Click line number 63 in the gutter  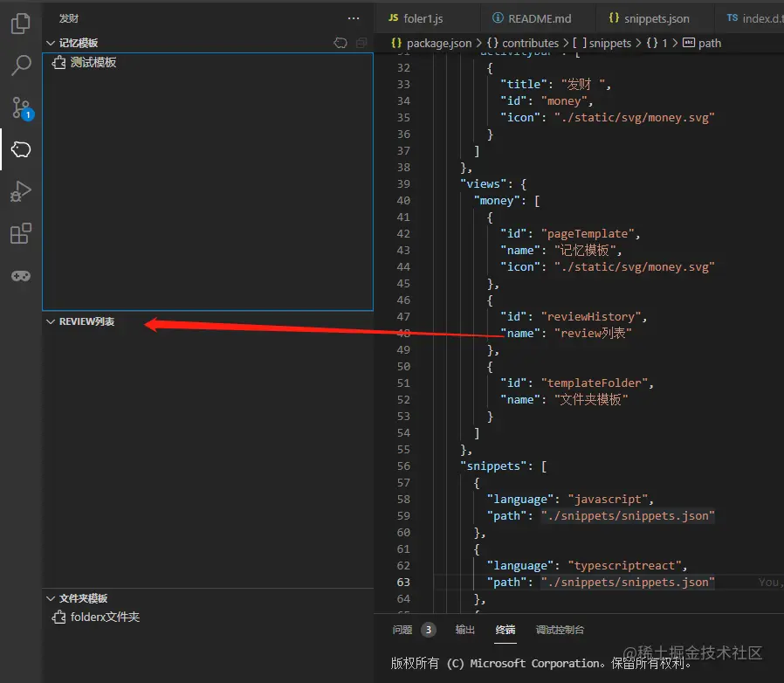pyautogui.click(x=403, y=582)
